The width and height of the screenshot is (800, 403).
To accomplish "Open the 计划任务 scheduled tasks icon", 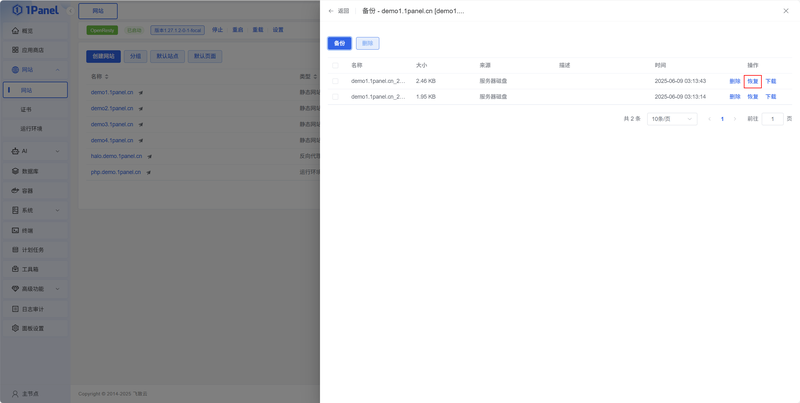I will [15, 250].
